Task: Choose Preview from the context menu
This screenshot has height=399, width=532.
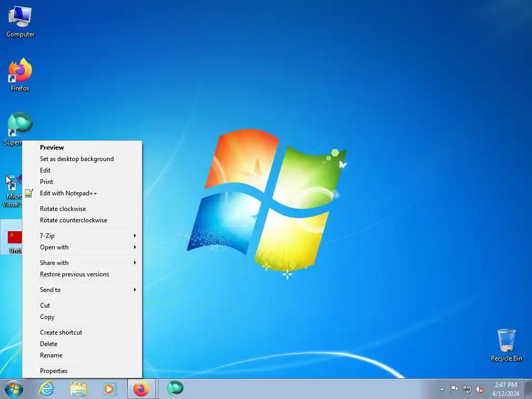Action: (x=82, y=147)
